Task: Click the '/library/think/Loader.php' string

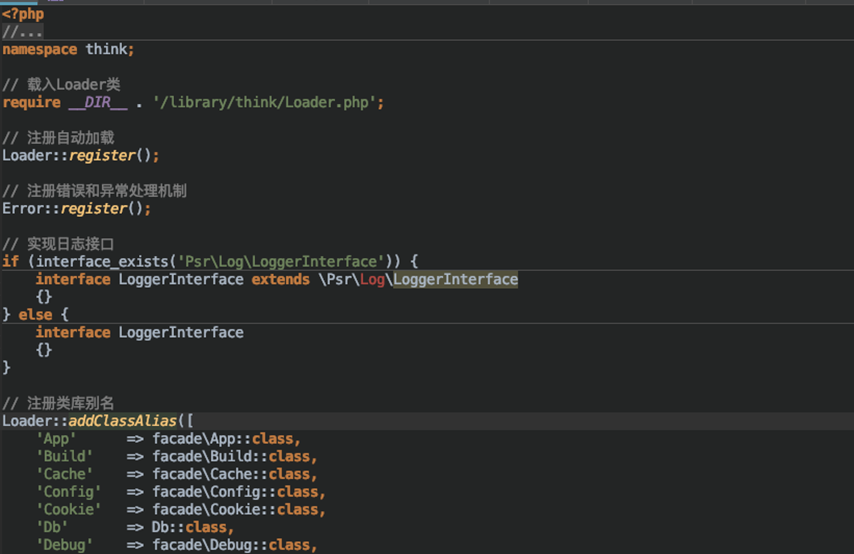Action: tap(264, 102)
